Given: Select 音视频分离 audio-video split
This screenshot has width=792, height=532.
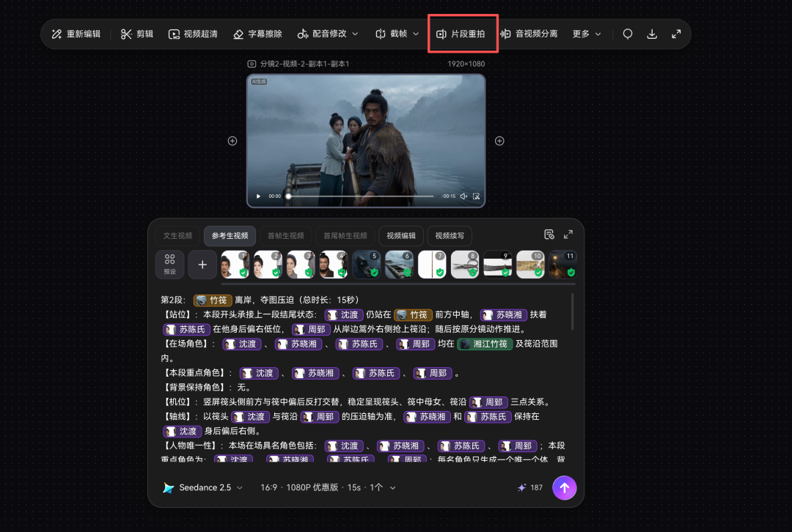Looking at the screenshot, I should click(x=529, y=34).
